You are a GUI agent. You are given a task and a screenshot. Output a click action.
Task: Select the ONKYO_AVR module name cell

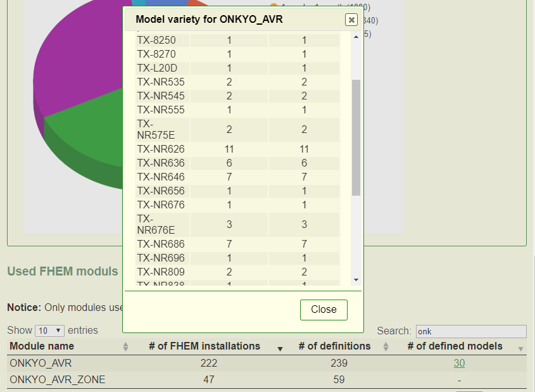click(x=41, y=363)
